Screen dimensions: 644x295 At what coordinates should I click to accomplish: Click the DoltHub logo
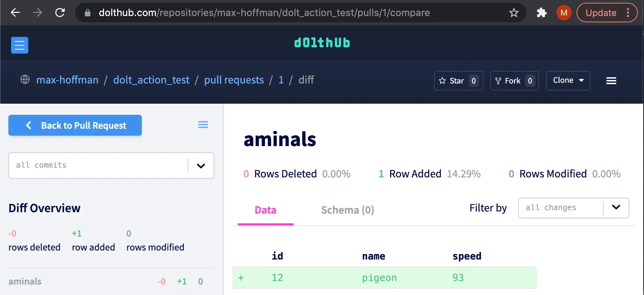pyautogui.click(x=322, y=43)
